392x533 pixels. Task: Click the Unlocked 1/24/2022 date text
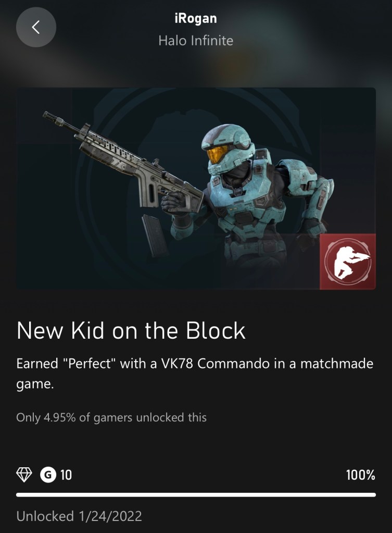(x=79, y=516)
